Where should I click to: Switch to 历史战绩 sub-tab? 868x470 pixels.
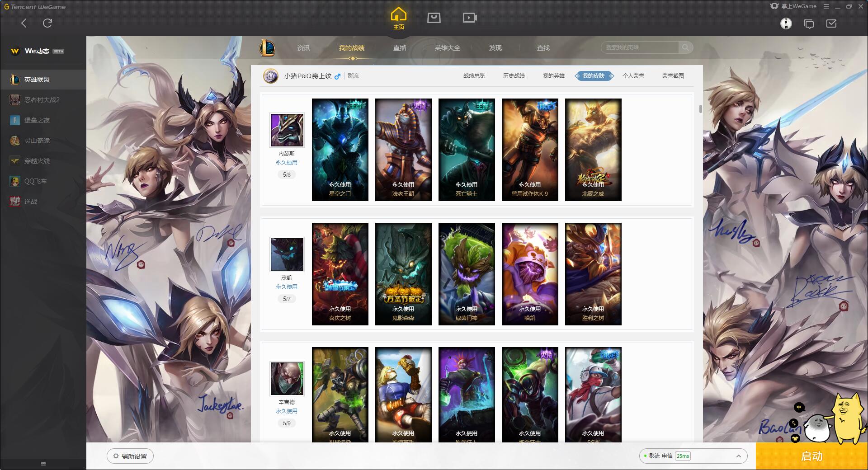click(x=514, y=76)
